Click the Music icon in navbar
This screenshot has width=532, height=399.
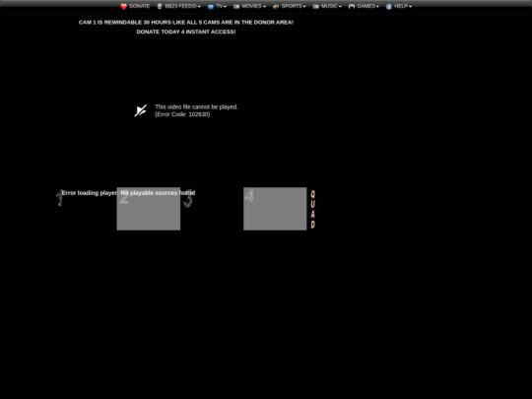pos(316,7)
